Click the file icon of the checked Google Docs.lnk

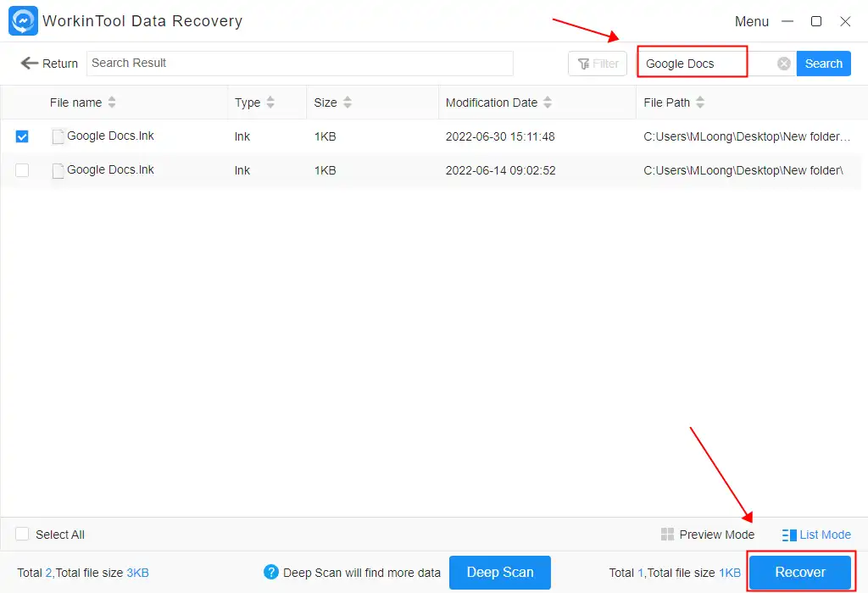(58, 136)
